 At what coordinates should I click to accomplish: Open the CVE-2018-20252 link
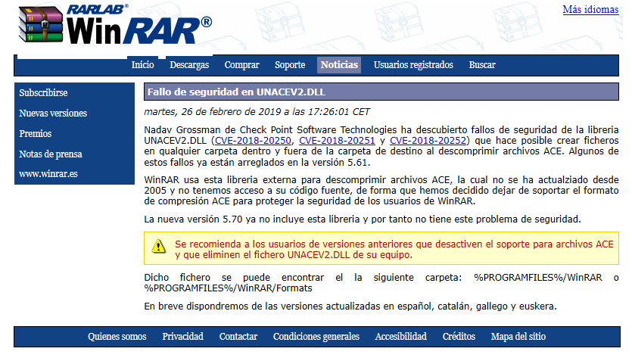(428, 141)
